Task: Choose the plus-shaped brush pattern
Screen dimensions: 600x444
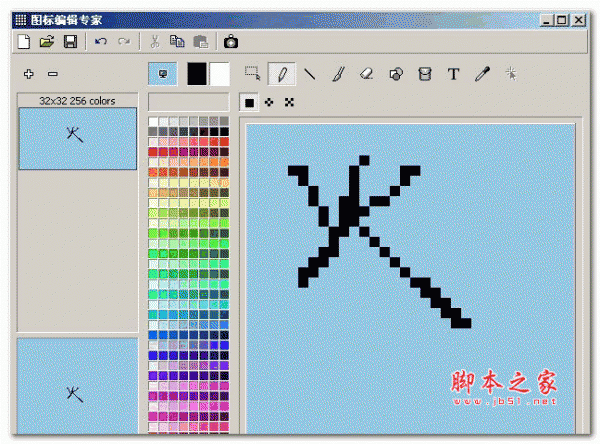Action: 269,102
